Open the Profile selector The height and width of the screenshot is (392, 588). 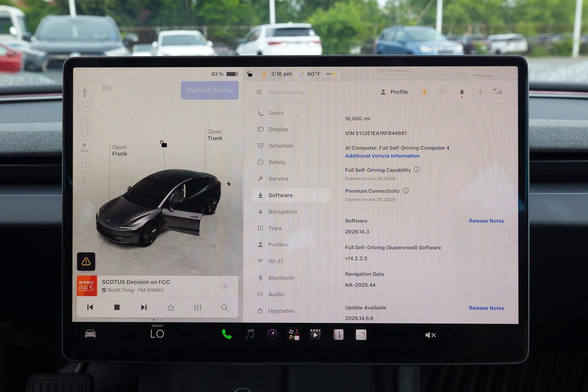click(394, 92)
